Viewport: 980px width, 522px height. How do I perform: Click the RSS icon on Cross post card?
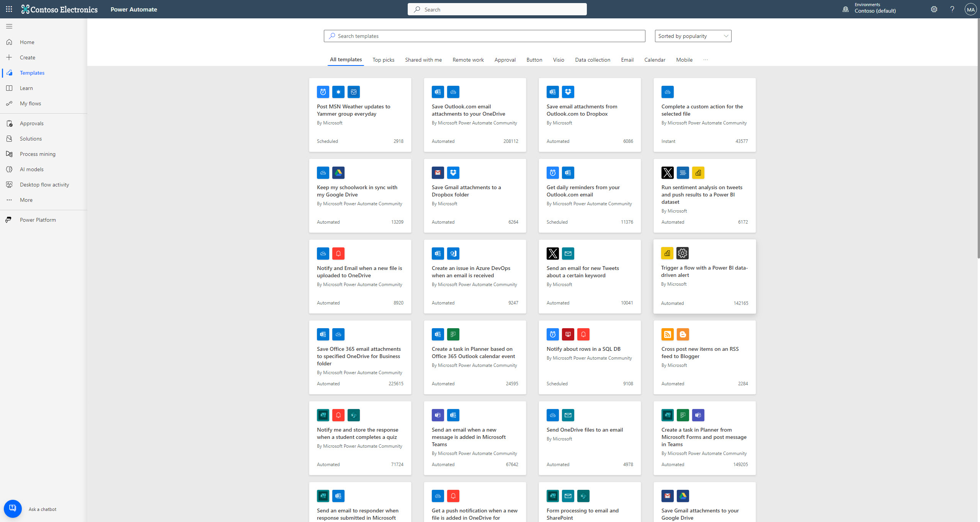point(668,334)
